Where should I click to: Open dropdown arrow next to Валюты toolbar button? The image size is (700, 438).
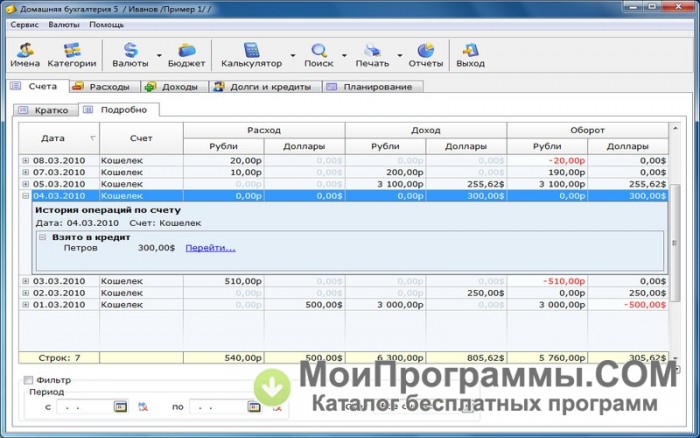coord(159,55)
